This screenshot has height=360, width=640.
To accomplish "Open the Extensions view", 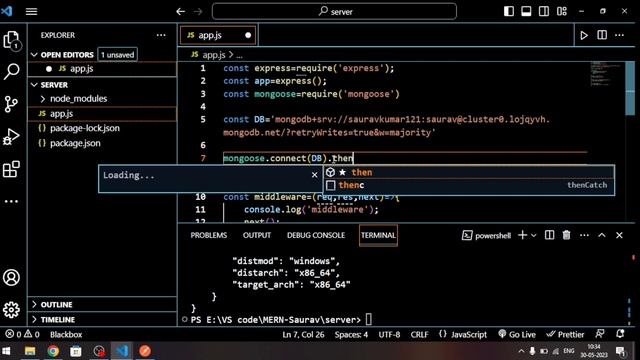I will (x=11, y=169).
